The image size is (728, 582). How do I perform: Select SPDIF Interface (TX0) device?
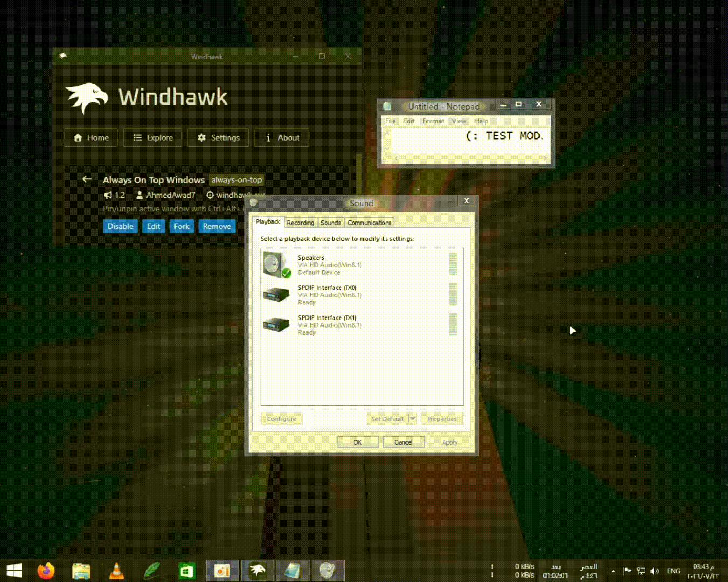click(x=362, y=295)
